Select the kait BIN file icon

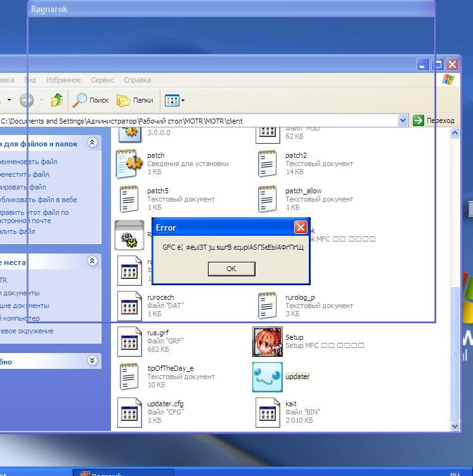click(x=267, y=411)
